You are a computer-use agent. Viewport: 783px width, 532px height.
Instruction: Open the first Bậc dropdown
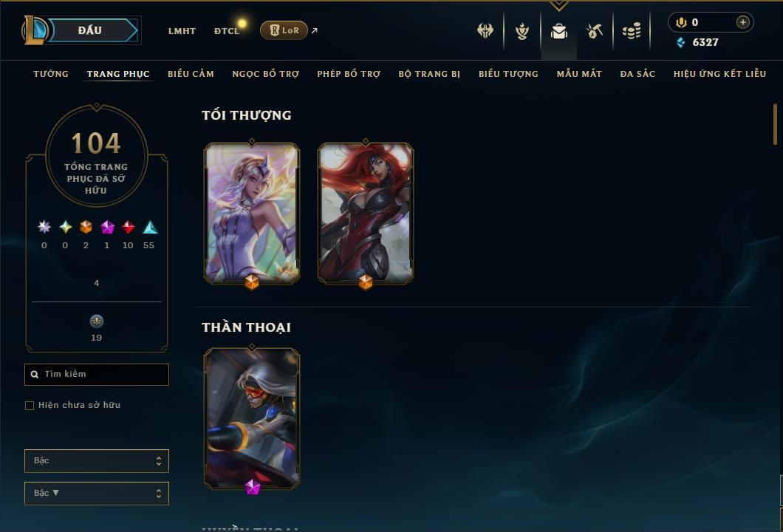(x=96, y=460)
